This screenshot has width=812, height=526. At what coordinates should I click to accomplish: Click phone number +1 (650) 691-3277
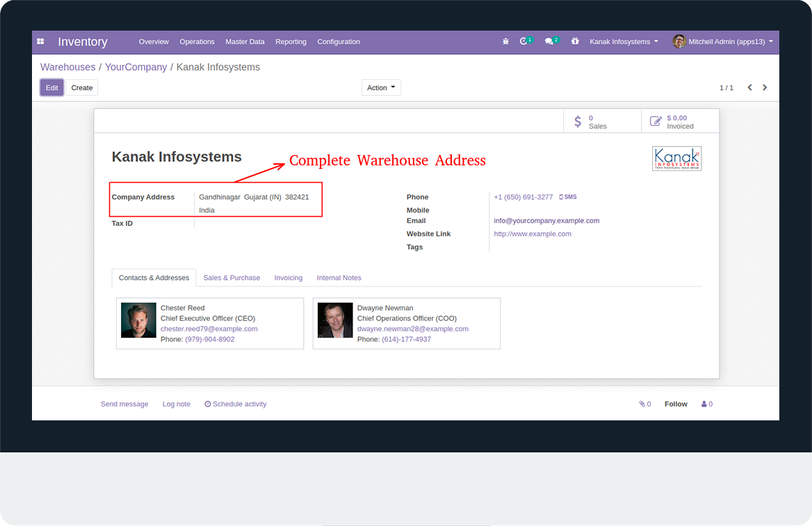click(x=523, y=197)
